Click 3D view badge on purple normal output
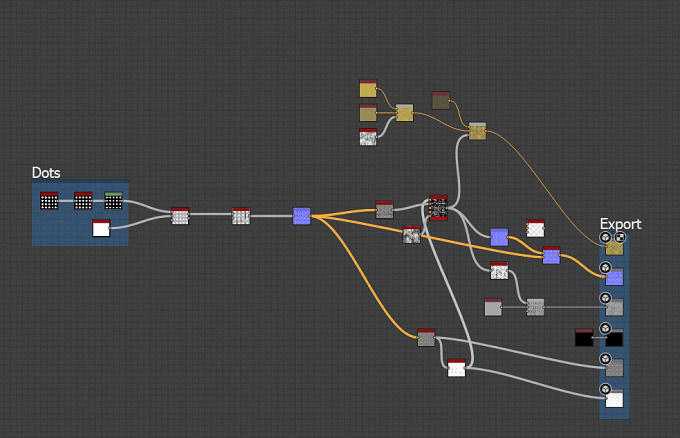The image size is (680, 438). pos(605,268)
